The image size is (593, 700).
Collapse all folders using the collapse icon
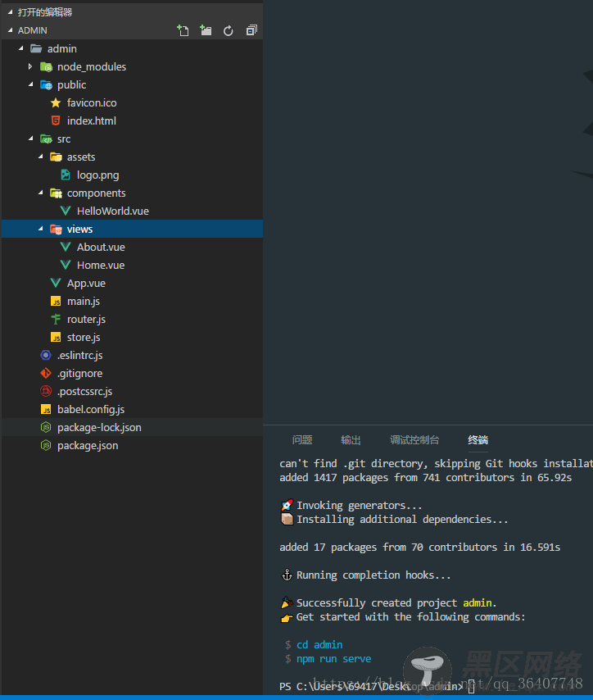click(251, 30)
